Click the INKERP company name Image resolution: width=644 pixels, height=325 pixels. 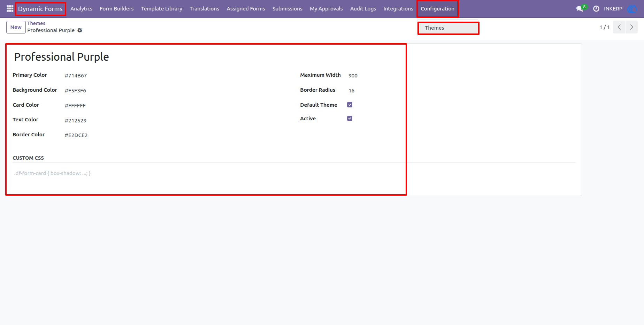coord(613,9)
